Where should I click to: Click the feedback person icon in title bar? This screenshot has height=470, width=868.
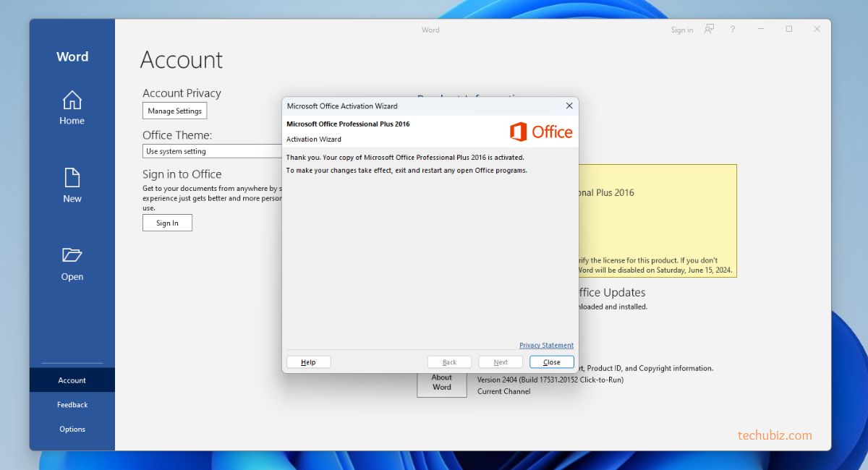click(x=709, y=30)
